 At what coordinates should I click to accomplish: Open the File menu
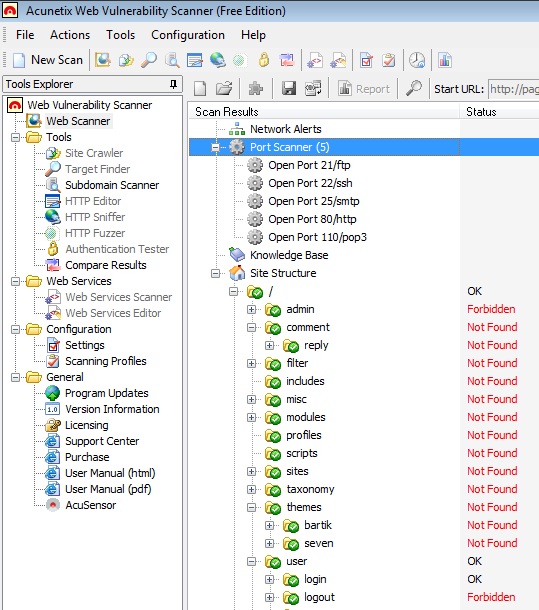pos(25,35)
